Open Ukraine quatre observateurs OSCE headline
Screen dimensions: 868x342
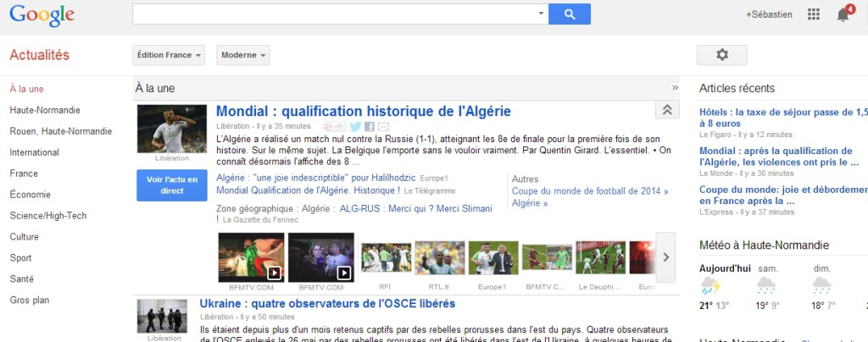point(327,303)
